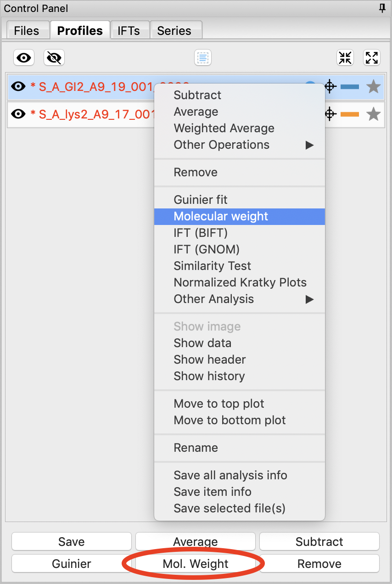Choose Guinier fit in the context menu

pyautogui.click(x=201, y=200)
